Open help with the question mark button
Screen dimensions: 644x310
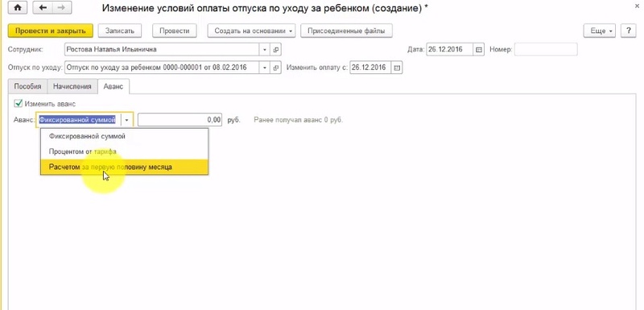[x=629, y=31]
